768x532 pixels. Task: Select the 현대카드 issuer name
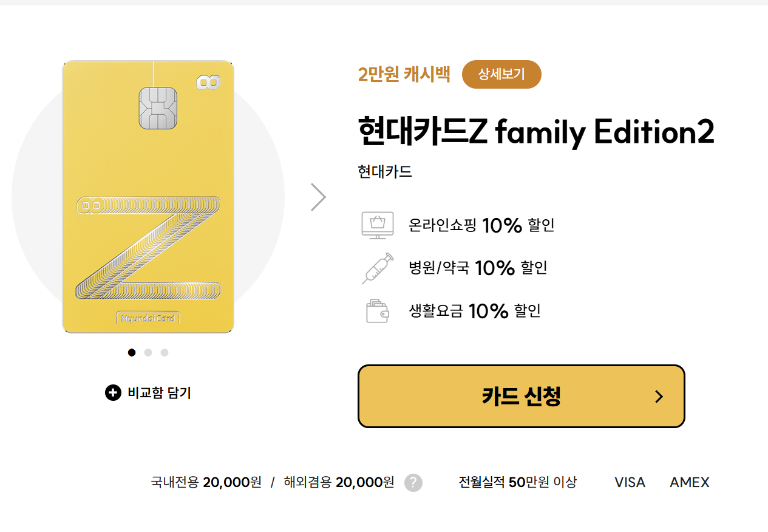pos(384,171)
